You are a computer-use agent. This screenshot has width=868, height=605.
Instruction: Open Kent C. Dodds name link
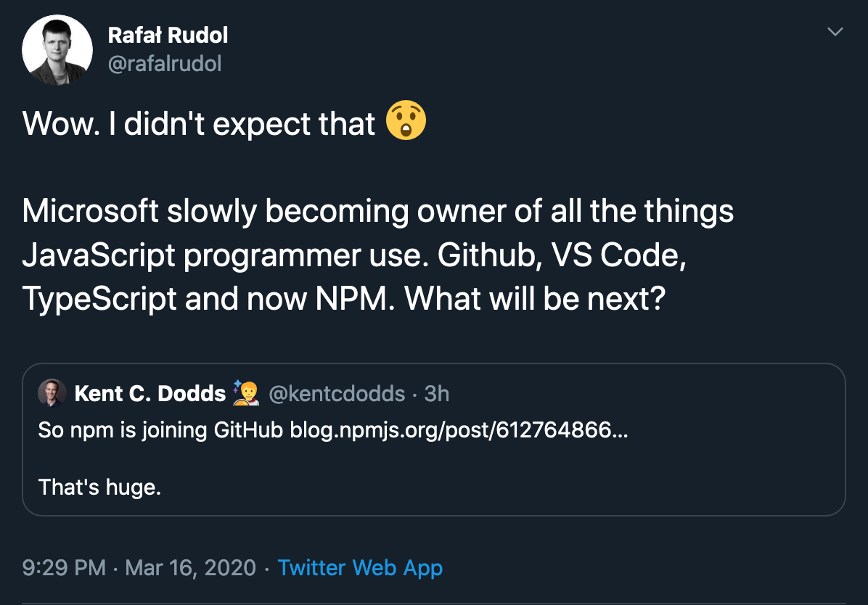click(150, 394)
